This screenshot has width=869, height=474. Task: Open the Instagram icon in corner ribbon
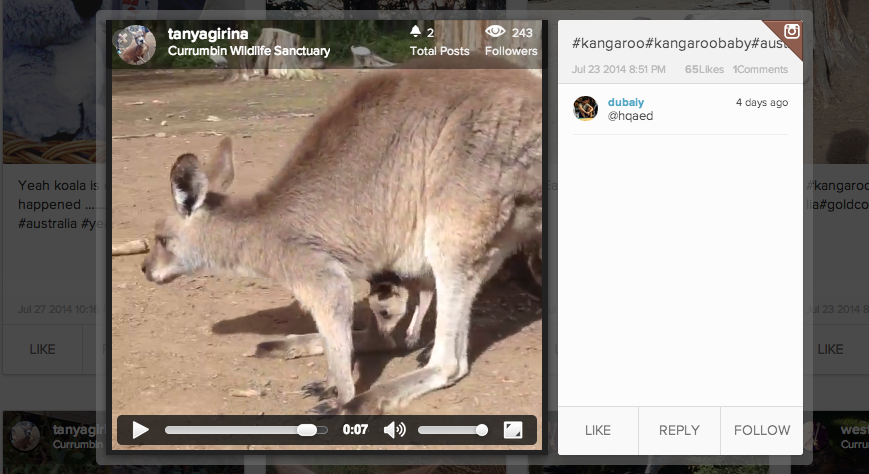pos(791,31)
